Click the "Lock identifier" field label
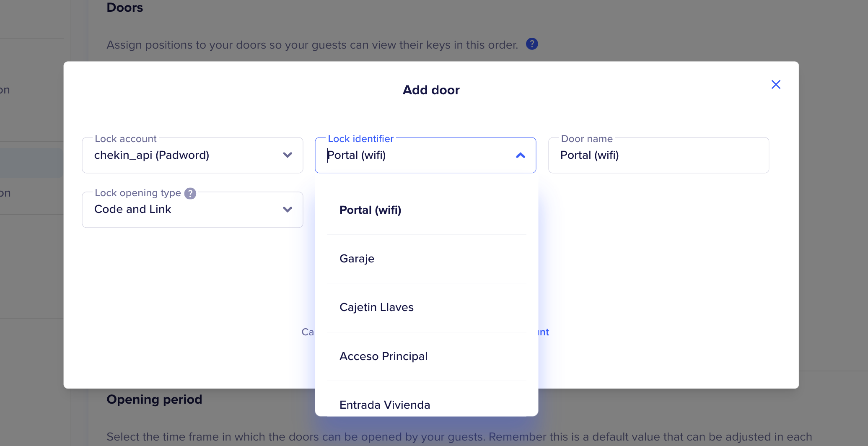 coord(360,139)
